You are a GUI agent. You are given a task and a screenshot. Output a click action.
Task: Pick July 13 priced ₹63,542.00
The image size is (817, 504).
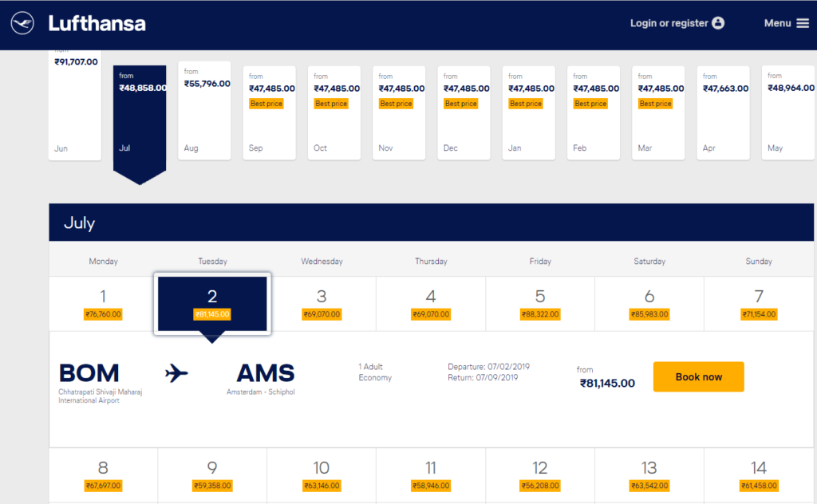[x=649, y=475]
